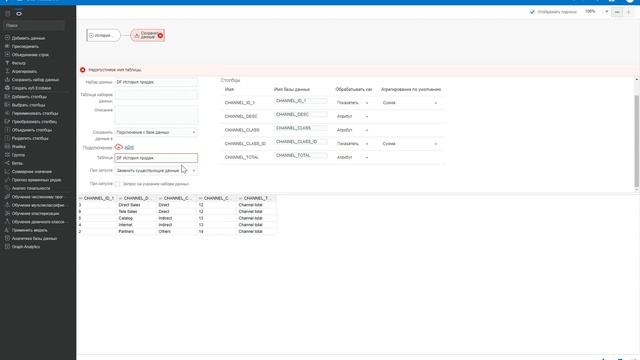Click the zoom out minus button
640x360 pixels.
[617, 12]
